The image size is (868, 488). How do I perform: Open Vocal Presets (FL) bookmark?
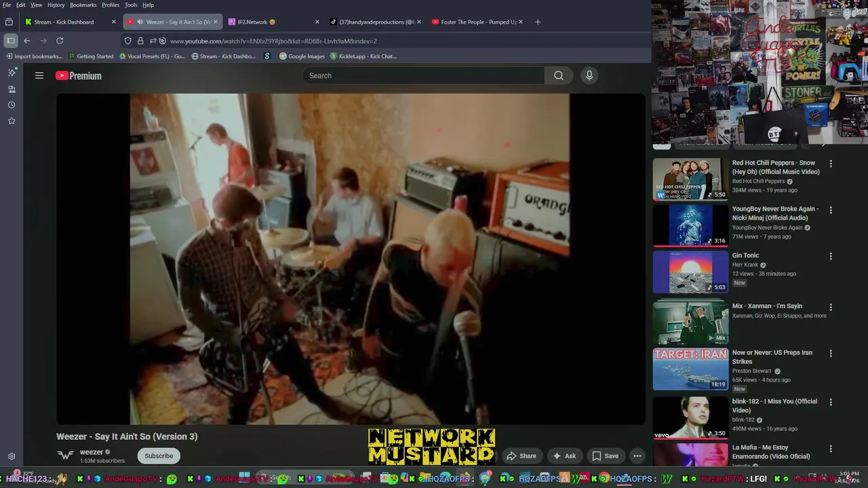152,56
